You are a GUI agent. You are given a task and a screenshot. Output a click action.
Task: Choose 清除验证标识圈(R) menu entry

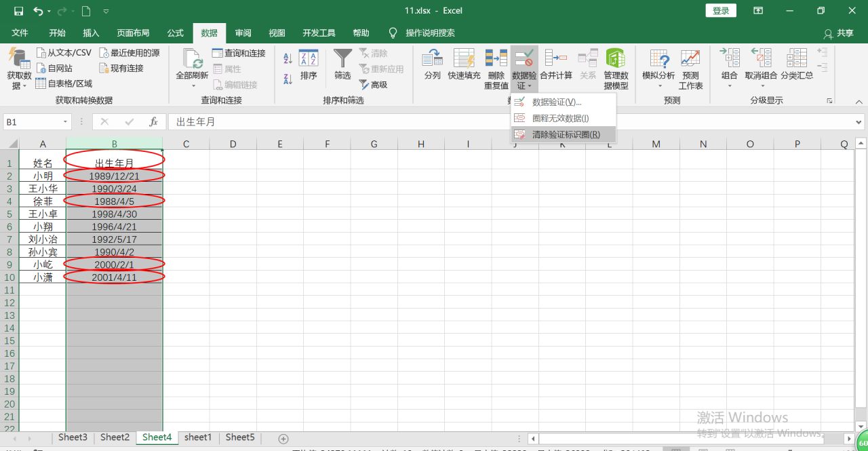[564, 134]
